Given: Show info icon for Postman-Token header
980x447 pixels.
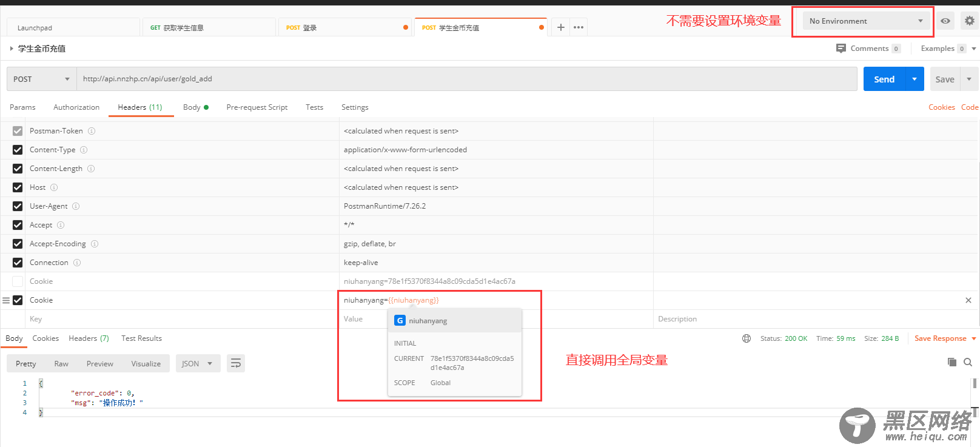Looking at the screenshot, I should (92, 131).
